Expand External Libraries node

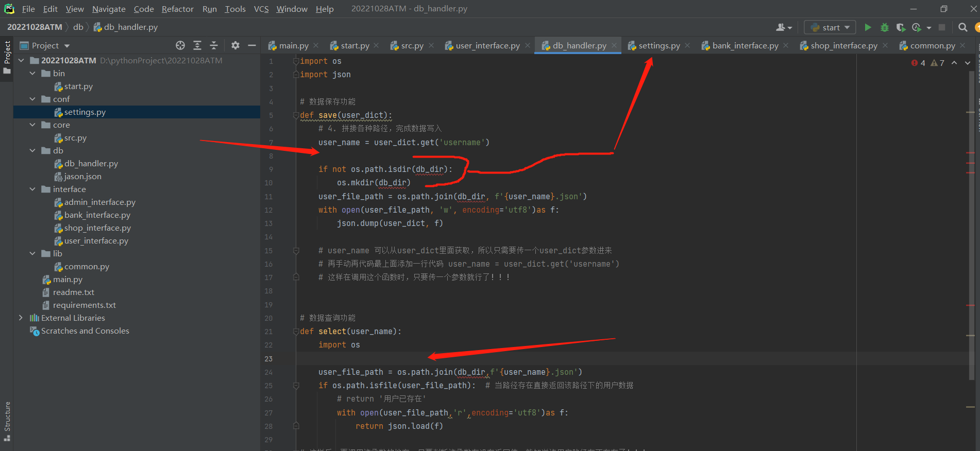21,318
